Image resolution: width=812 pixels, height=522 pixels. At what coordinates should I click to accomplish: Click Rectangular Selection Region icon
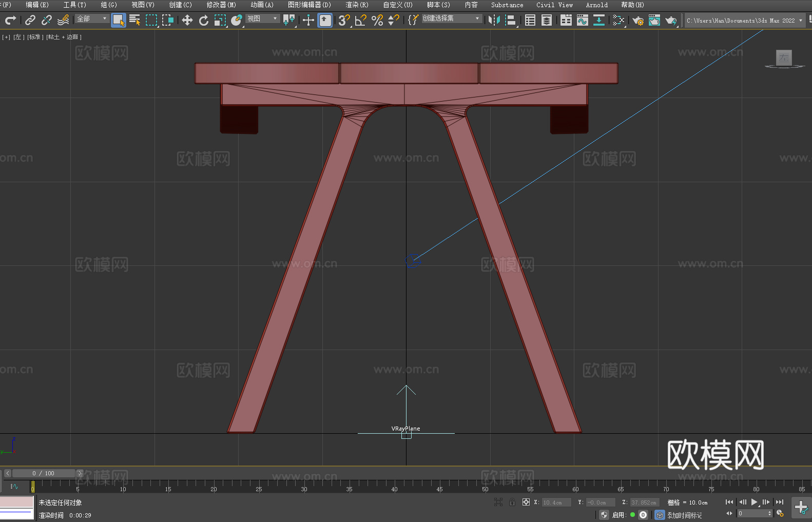click(151, 20)
